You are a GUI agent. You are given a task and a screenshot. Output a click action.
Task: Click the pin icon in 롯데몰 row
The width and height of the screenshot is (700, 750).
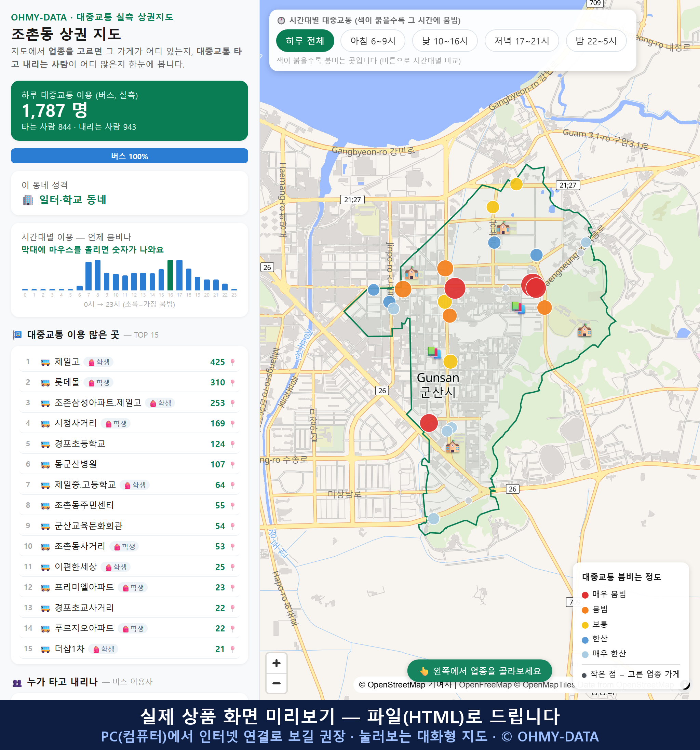click(232, 383)
